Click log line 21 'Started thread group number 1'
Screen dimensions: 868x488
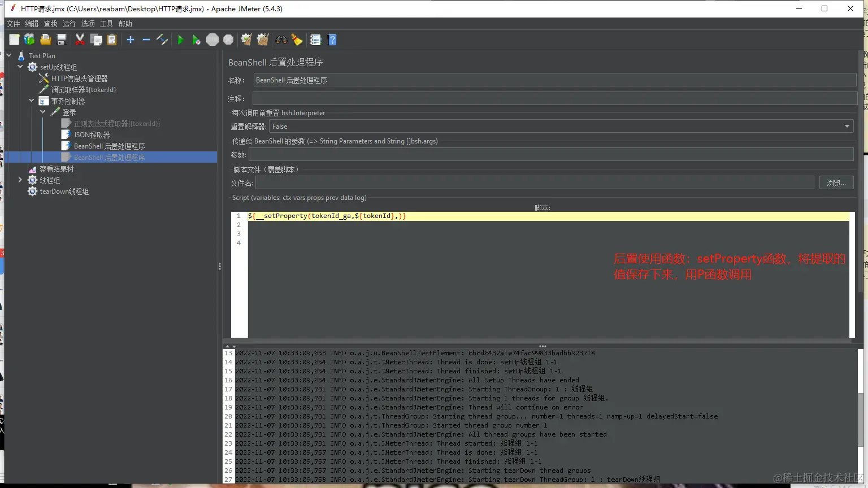tap(391, 425)
